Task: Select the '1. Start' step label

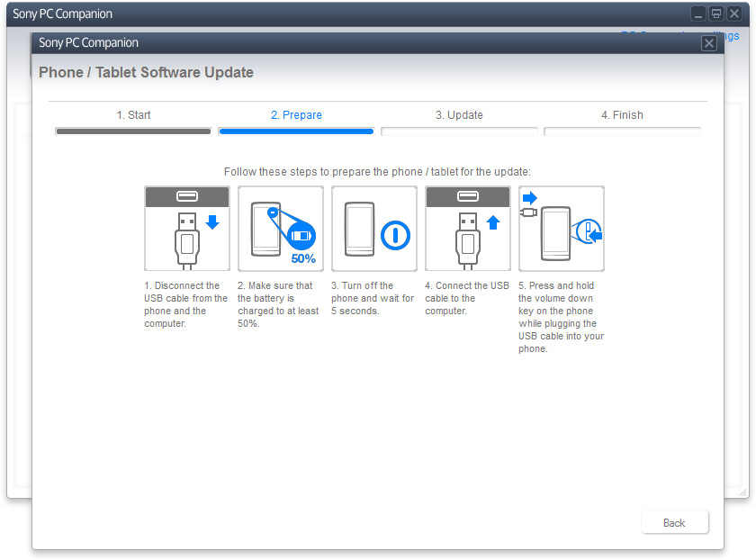Action: pyautogui.click(x=133, y=115)
